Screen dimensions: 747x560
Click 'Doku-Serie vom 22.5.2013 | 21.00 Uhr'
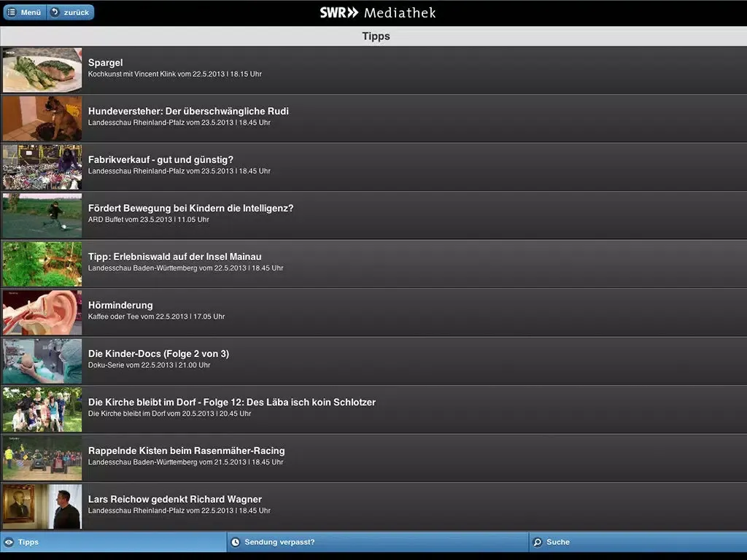click(149, 365)
